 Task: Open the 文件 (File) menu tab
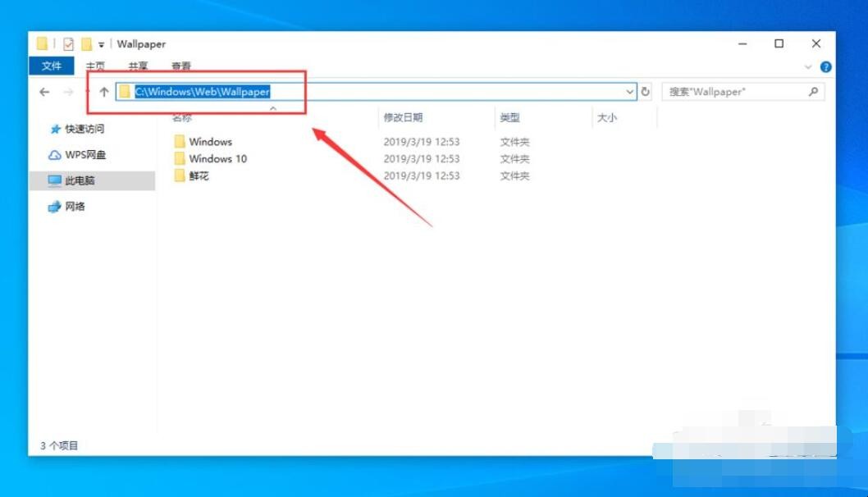click(x=52, y=66)
